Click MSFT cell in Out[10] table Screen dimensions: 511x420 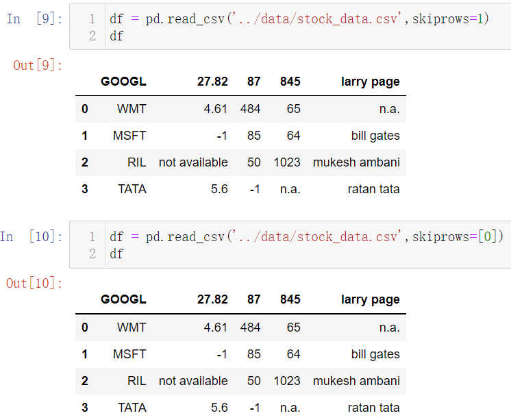(129, 354)
